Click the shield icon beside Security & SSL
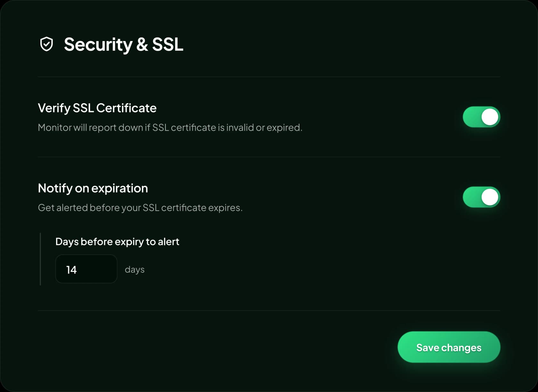The image size is (538, 392). 46,44
